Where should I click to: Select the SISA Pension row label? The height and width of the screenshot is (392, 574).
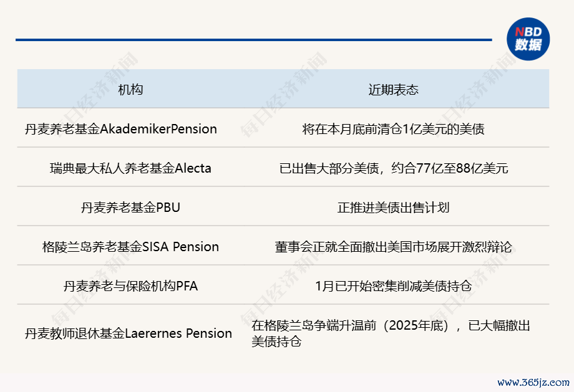[130, 247]
